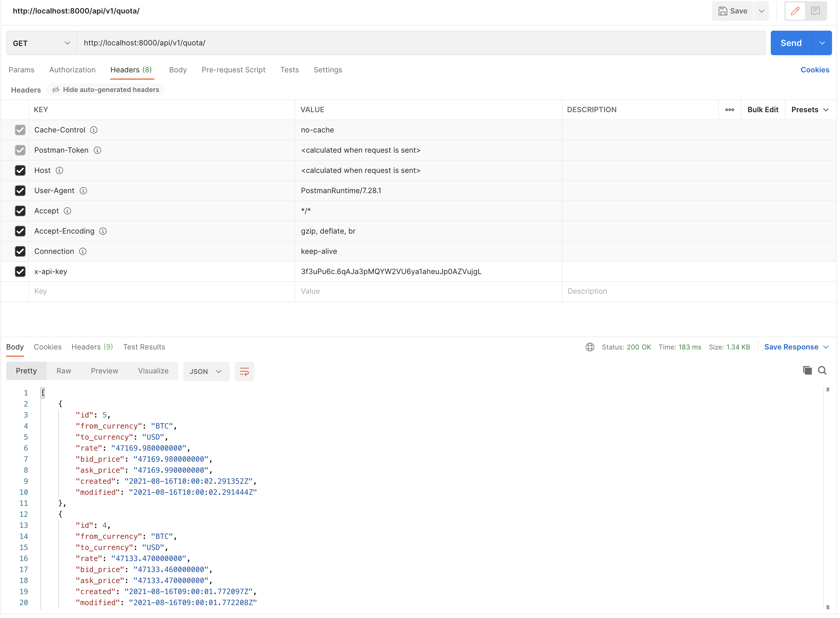Screen dimensions: 840x618
Task: Click the response search magnifier icon
Action: 822,370
